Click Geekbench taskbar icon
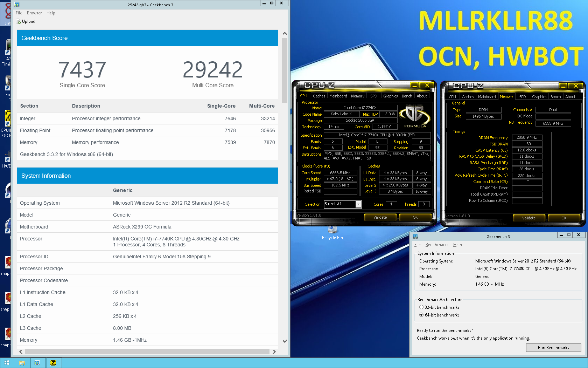This screenshot has height=368, width=588. point(37,363)
